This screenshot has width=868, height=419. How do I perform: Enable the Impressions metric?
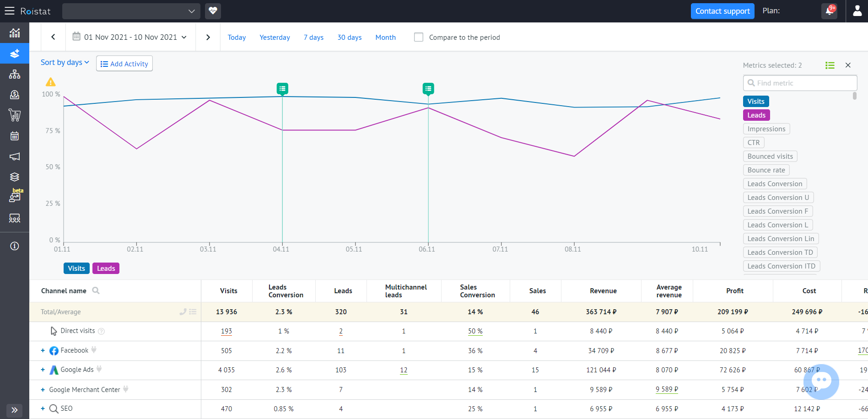coord(766,129)
